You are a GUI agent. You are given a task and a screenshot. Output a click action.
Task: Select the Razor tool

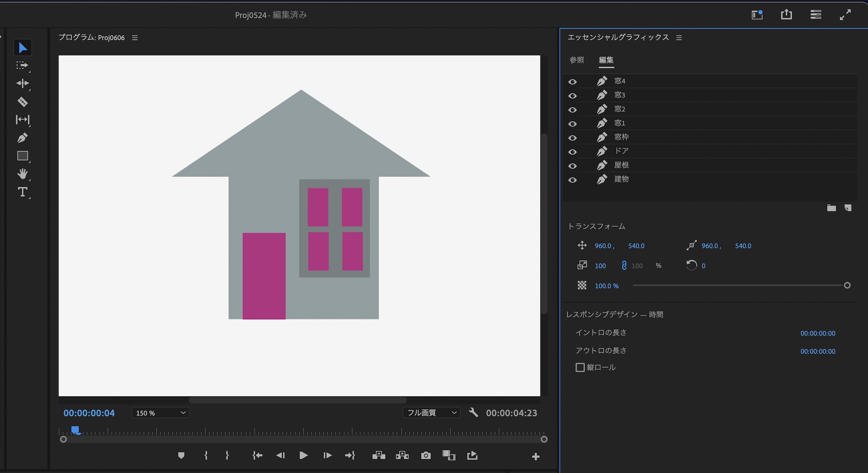click(x=23, y=102)
